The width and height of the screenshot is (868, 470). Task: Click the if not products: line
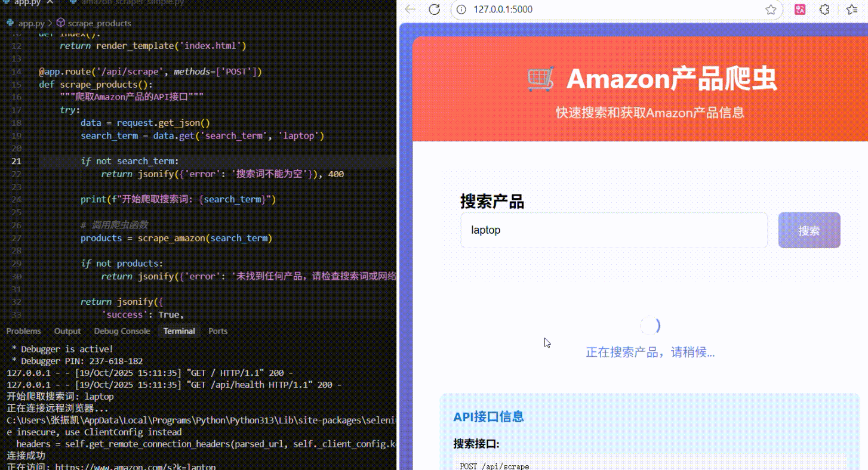tap(122, 264)
